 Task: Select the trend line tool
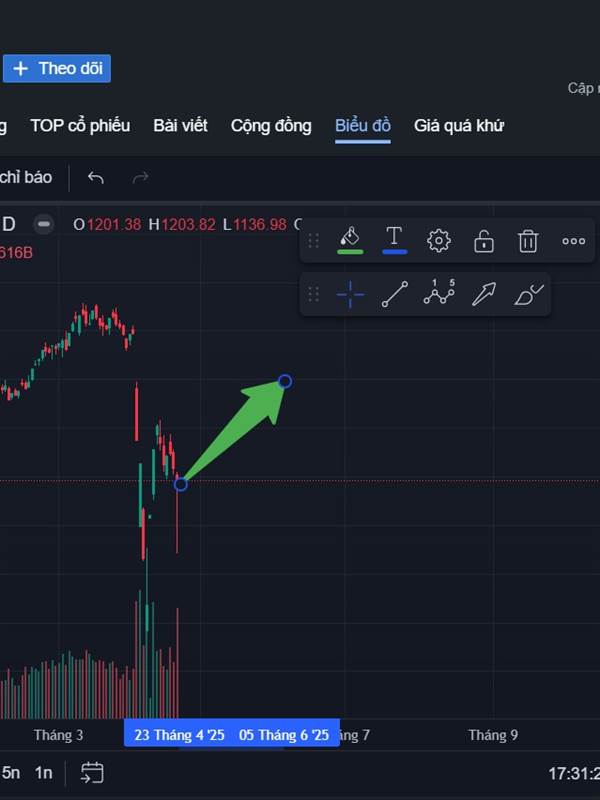[394, 294]
